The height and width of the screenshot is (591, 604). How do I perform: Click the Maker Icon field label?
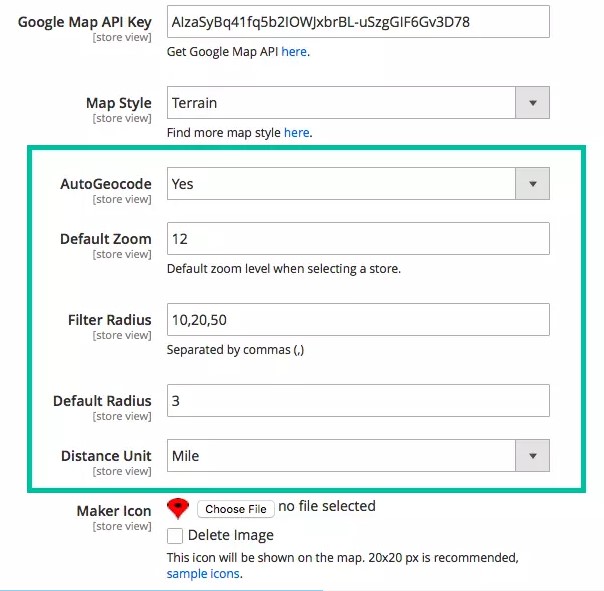click(x=113, y=511)
